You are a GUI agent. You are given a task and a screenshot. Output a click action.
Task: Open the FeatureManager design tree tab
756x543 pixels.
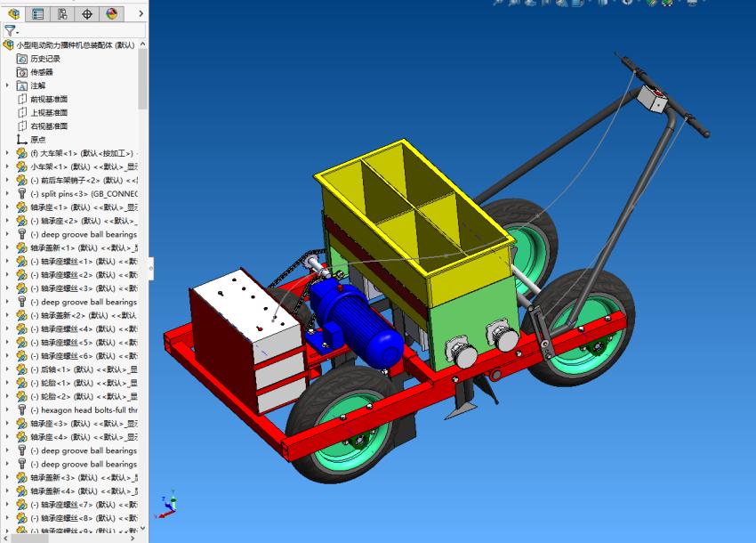(x=13, y=13)
